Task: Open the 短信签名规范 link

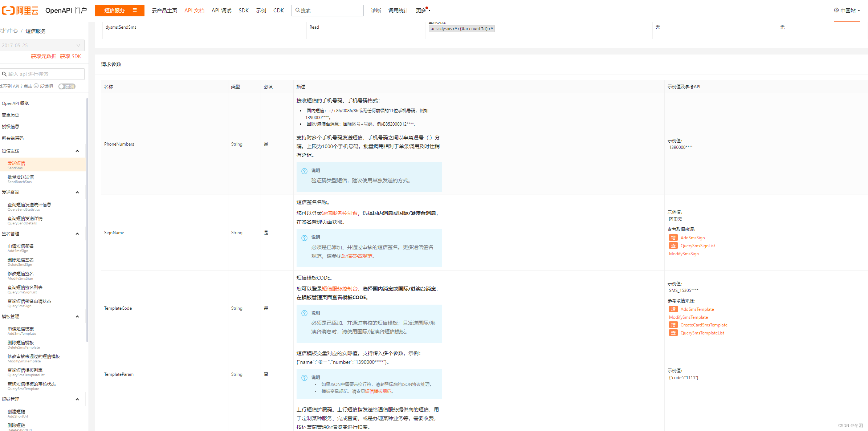Action: coord(357,256)
